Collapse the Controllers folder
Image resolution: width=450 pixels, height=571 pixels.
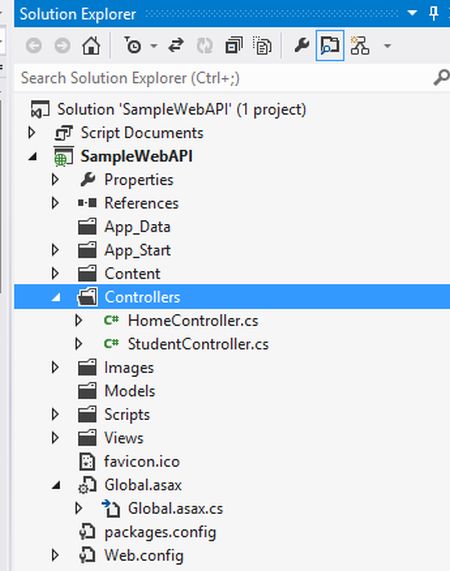coord(56,298)
